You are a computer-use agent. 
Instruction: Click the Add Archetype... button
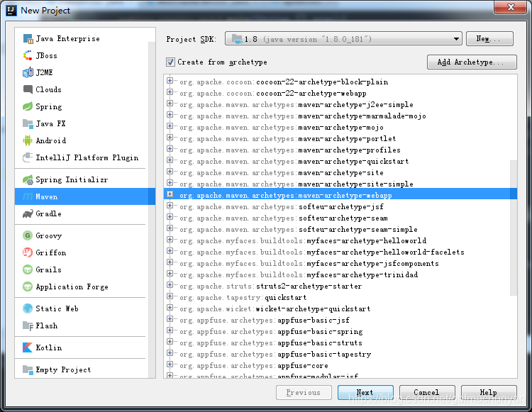click(x=472, y=62)
